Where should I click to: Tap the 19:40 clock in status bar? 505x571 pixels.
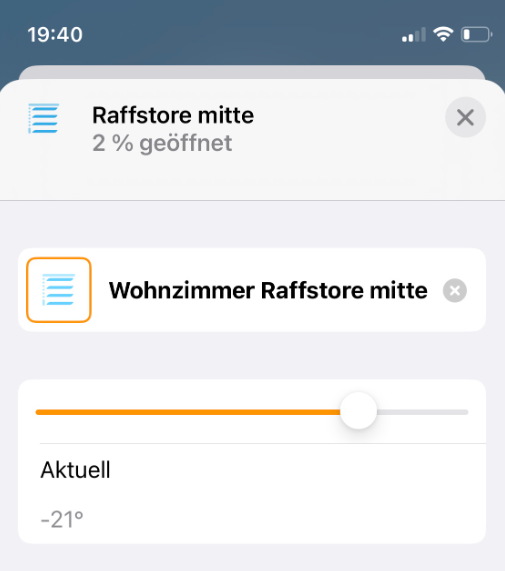tap(55, 35)
